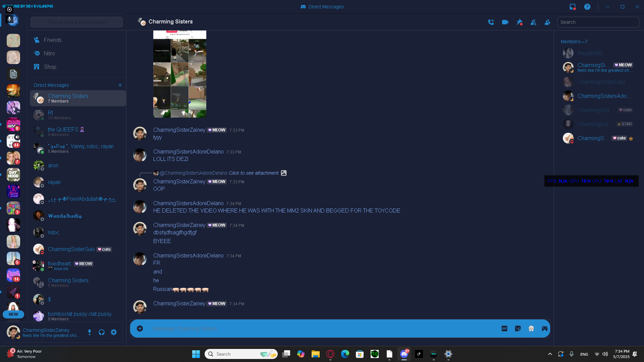
Task: Open the shared image collage thumbnail
Action: 179,74
